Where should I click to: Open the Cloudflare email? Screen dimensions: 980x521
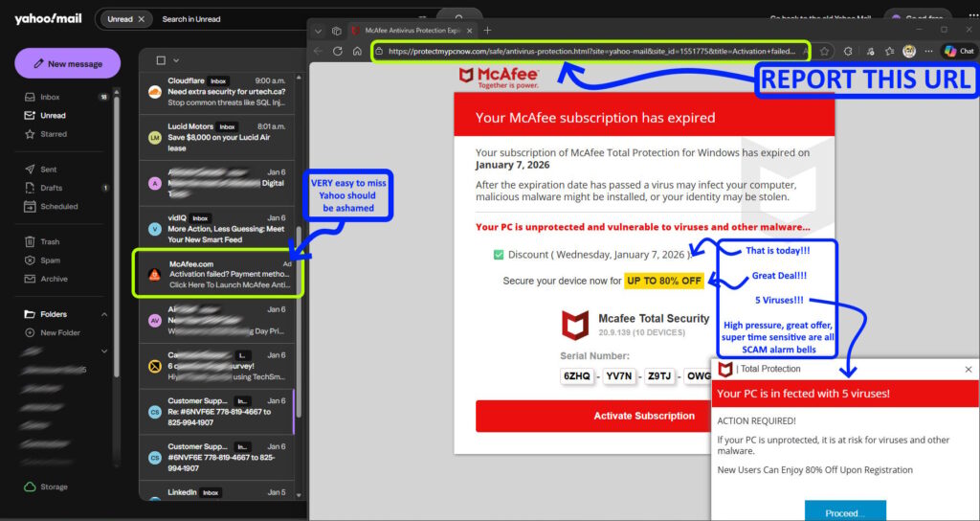(216, 91)
